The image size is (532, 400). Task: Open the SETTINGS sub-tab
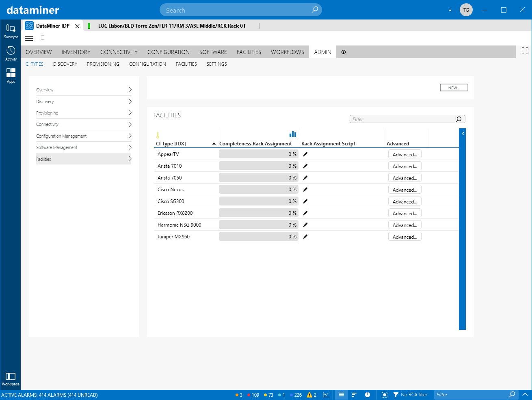coord(217,64)
